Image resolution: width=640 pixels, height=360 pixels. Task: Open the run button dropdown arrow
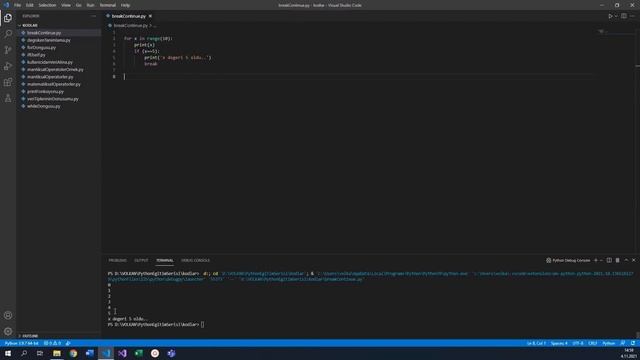pyautogui.click(x=616, y=16)
